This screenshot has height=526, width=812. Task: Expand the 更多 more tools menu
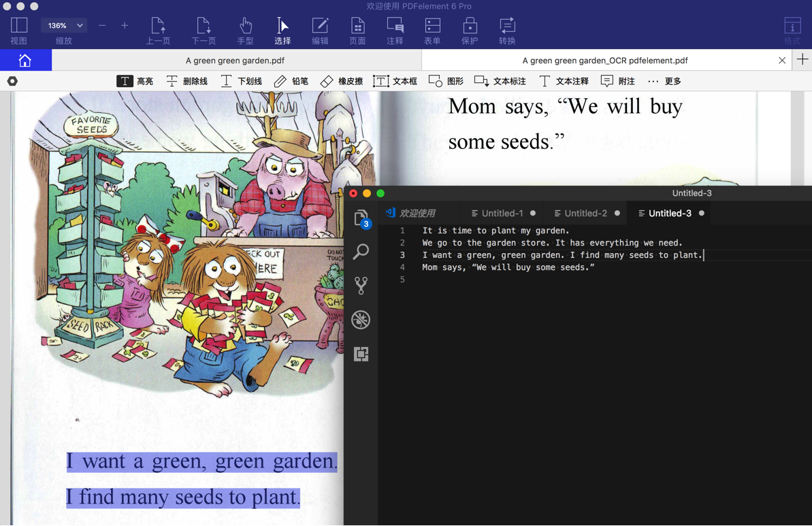(x=664, y=81)
